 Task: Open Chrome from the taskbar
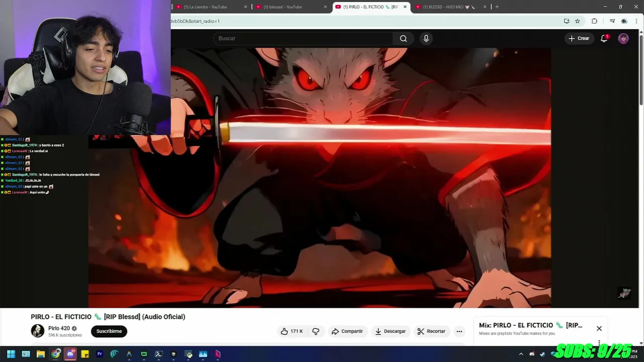click(x=55, y=354)
